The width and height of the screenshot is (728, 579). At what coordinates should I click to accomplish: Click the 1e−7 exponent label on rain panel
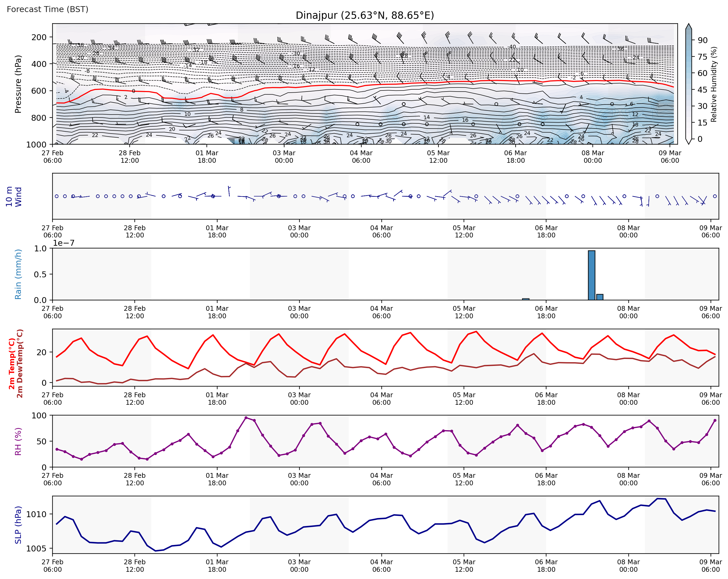(63, 243)
